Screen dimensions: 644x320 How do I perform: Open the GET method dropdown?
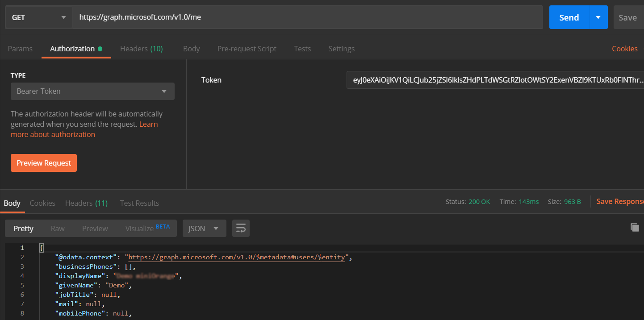39,17
